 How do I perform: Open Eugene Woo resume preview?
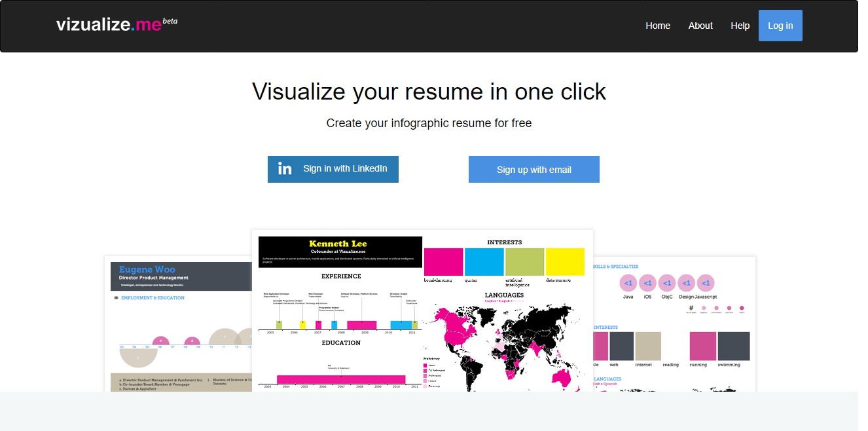point(178,324)
